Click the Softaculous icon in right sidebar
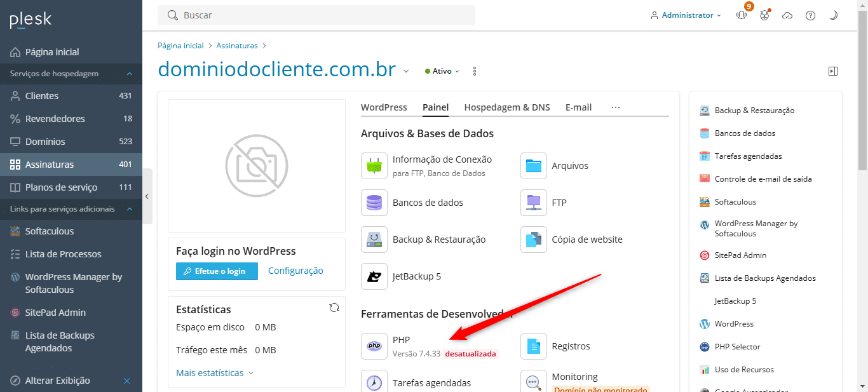The width and height of the screenshot is (868, 392). point(705,202)
